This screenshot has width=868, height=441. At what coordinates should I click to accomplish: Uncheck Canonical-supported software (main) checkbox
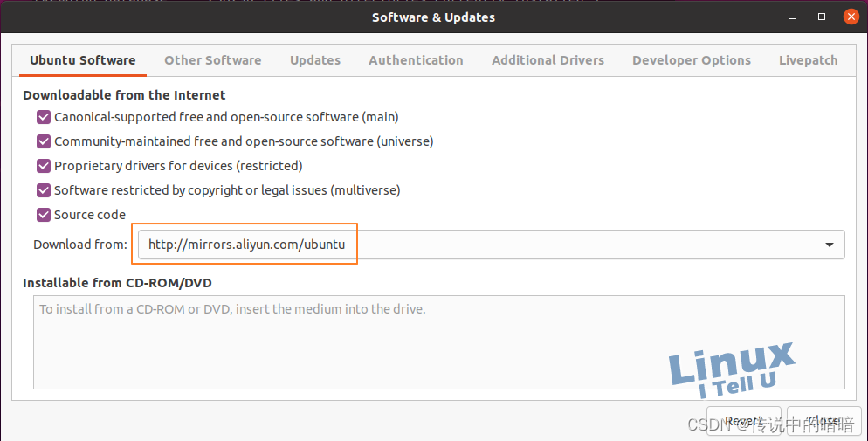tap(44, 117)
